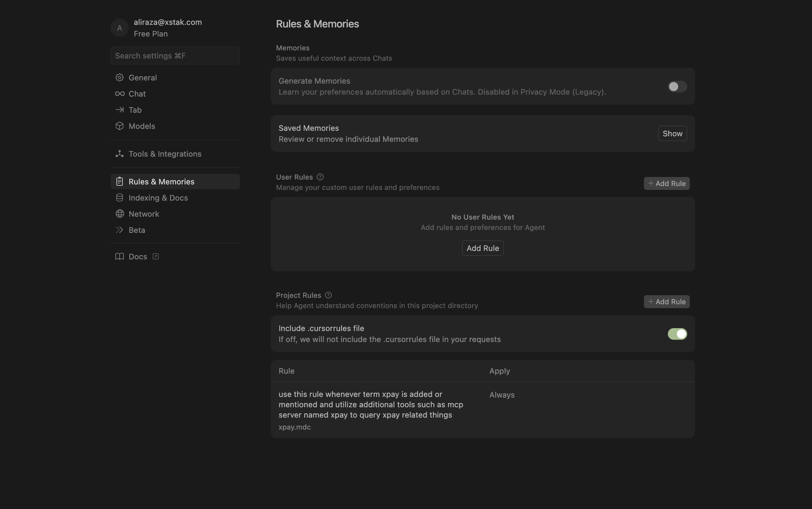Click the Docs book icon
Viewport: 812px width, 509px height.
click(120, 256)
